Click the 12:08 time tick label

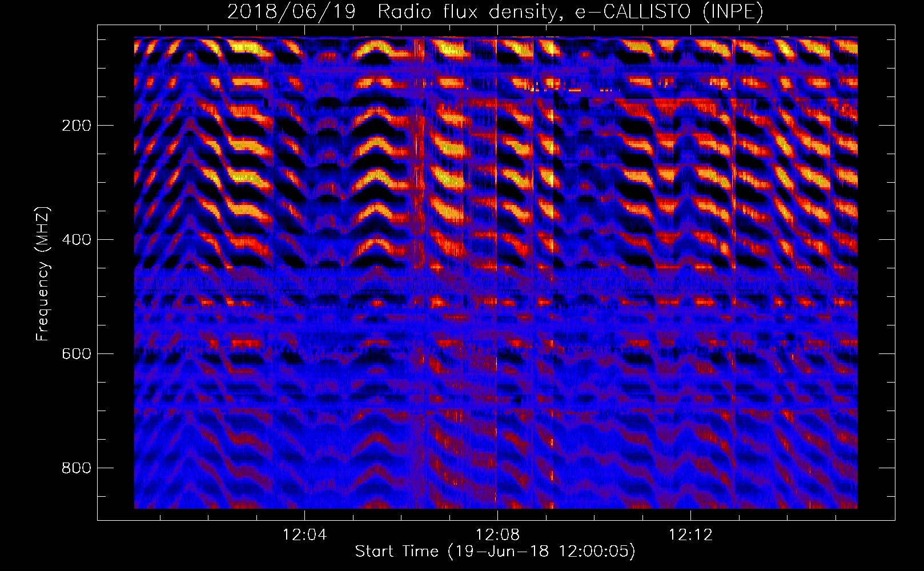pyautogui.click(x=498, y=535)
